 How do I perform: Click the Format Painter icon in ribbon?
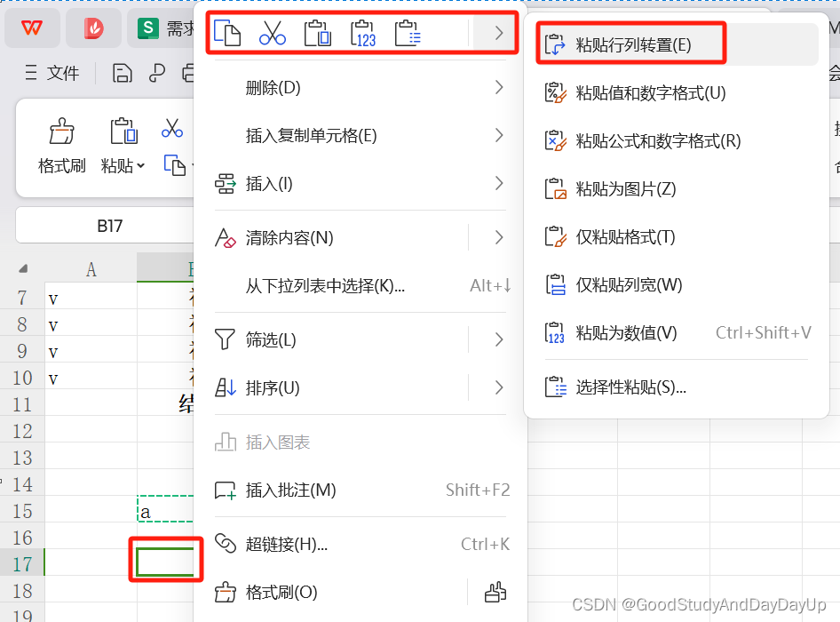[61, 132]
